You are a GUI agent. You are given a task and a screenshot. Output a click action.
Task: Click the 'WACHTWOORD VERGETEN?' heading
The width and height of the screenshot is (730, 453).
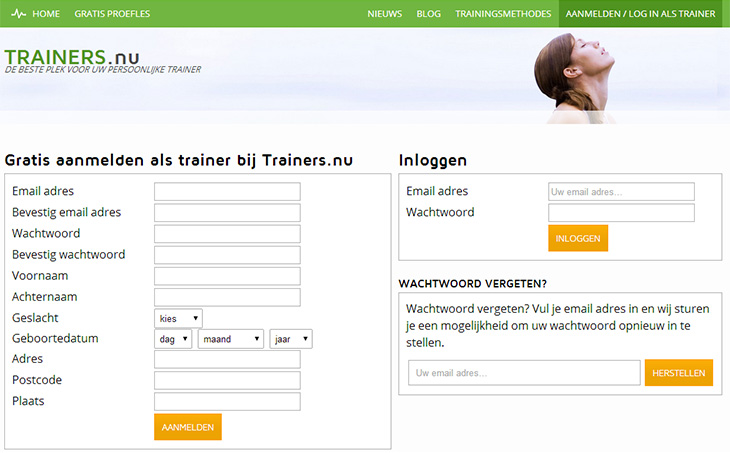click(x=473, y=284)
